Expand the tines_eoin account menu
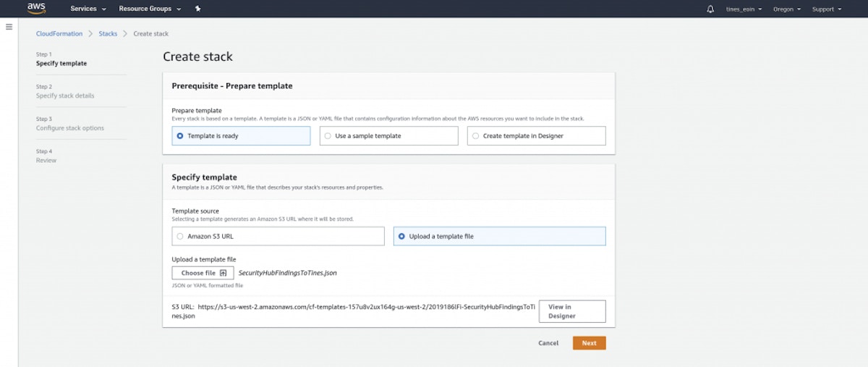The image size is (868, 367). pos(748,9)
